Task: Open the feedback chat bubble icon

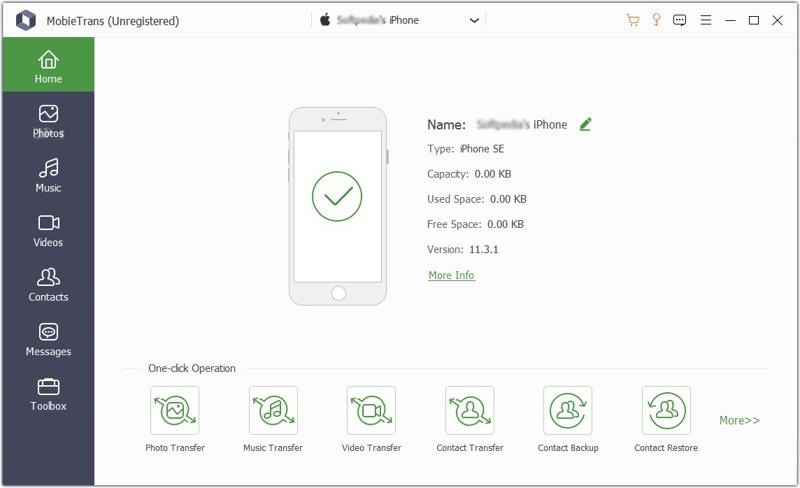Action: 680,20
